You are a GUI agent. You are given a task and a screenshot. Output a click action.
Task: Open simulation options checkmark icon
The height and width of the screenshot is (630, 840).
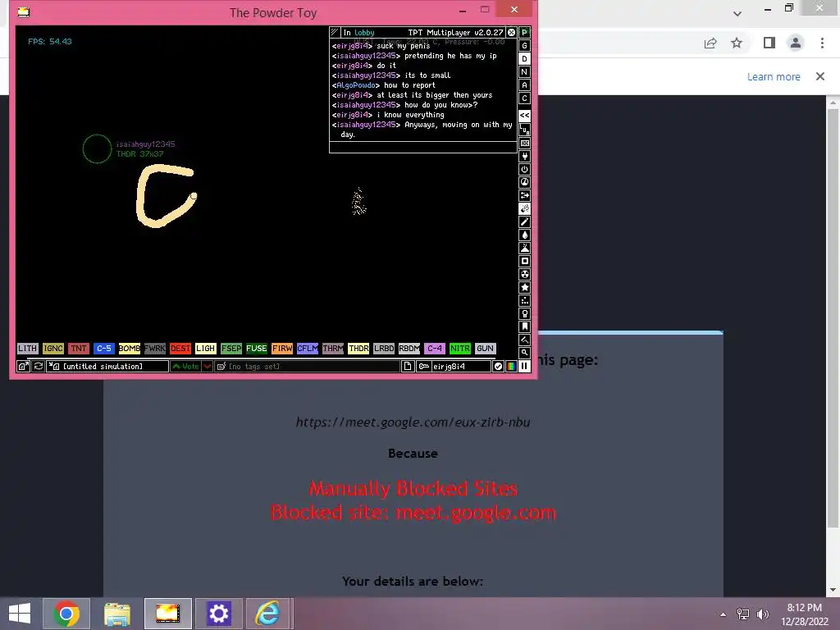point(498,367)
